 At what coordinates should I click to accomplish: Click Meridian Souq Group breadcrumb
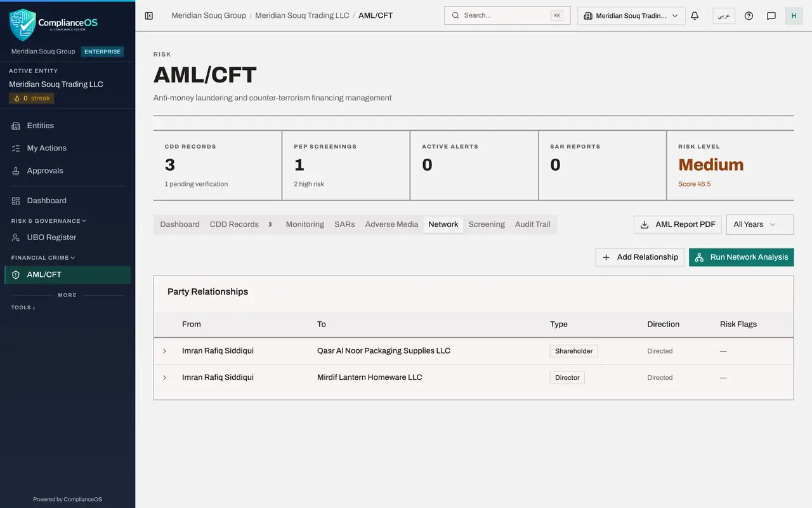click(x=209, y=15)
